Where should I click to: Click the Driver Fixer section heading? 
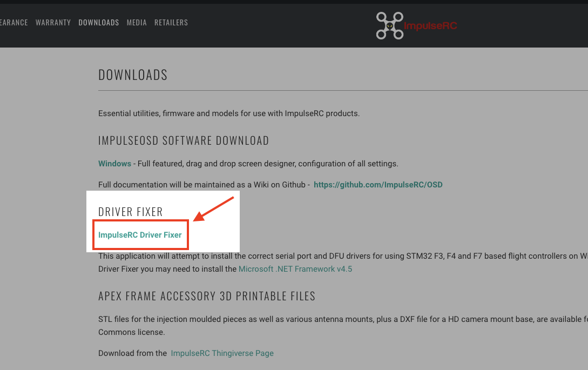[x=131, y=212]
